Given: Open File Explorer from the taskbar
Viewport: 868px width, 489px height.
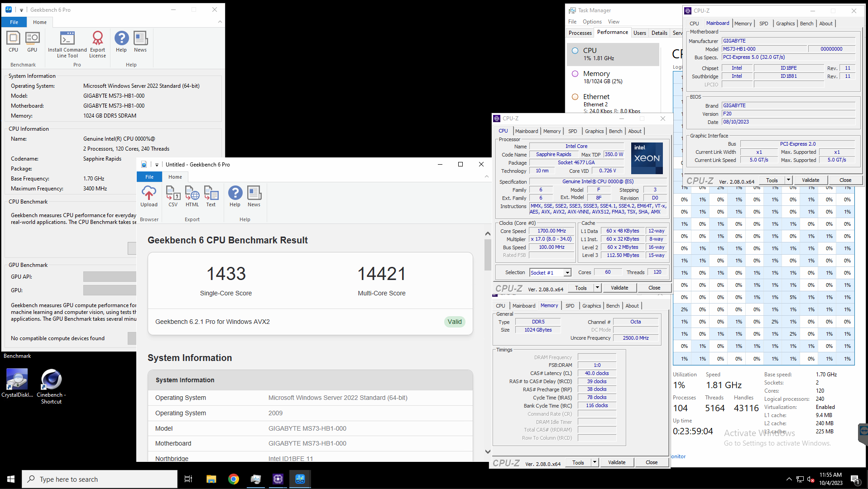Looking at the screenshot, I should pyautogui.click(x=211, y=479).
